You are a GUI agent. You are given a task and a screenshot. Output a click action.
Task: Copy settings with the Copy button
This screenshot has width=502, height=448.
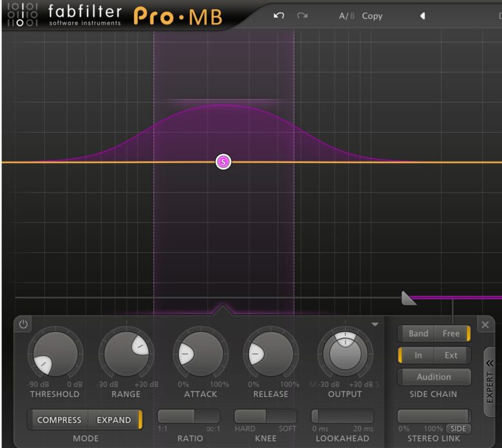[x=372, y=16]
